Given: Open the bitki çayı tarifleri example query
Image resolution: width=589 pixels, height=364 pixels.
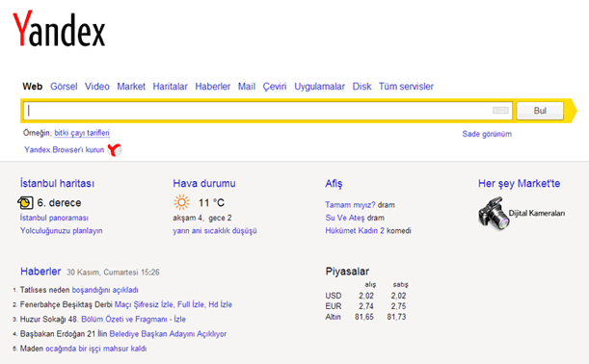Looking at the screenshot, I should tap(82, 133).
